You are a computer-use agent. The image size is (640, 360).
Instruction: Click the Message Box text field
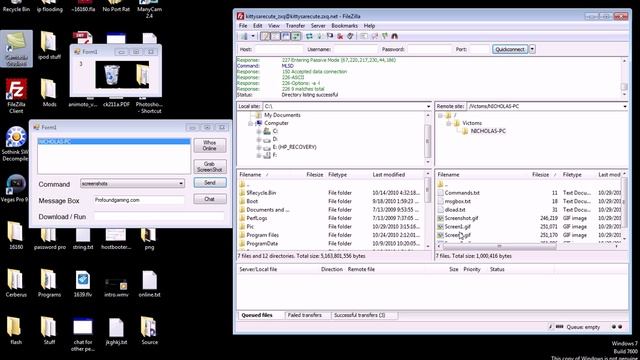pos(139,200)
